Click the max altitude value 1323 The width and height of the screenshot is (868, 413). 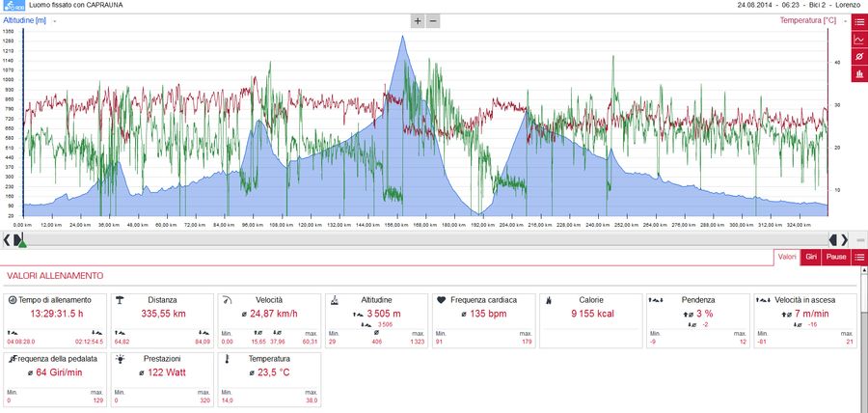tap(418, 342)
